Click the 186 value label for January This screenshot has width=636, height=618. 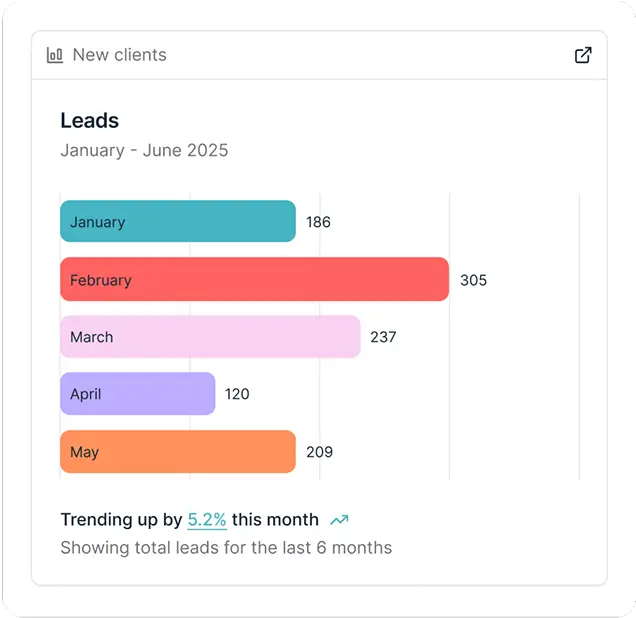tap(318, 222)
